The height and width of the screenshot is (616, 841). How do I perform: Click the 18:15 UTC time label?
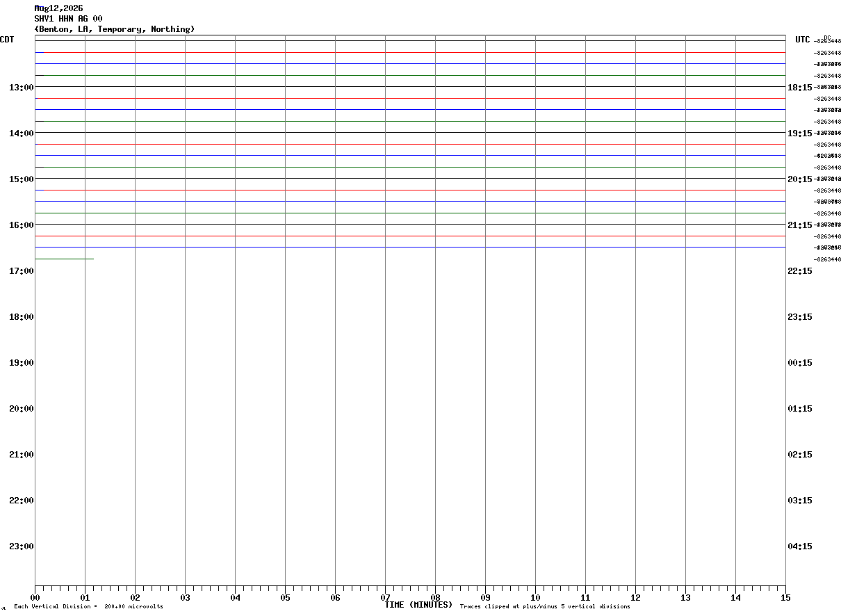pos(799,87)
